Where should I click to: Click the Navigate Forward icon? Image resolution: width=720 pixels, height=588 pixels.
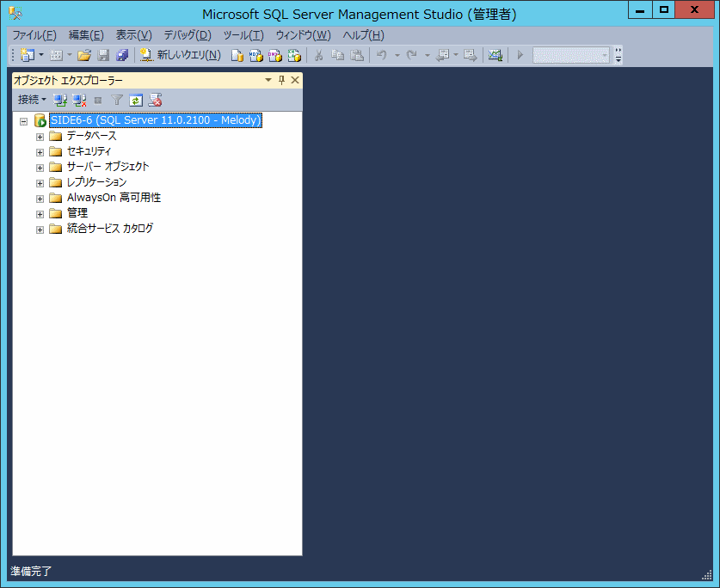tap(471, 55)
